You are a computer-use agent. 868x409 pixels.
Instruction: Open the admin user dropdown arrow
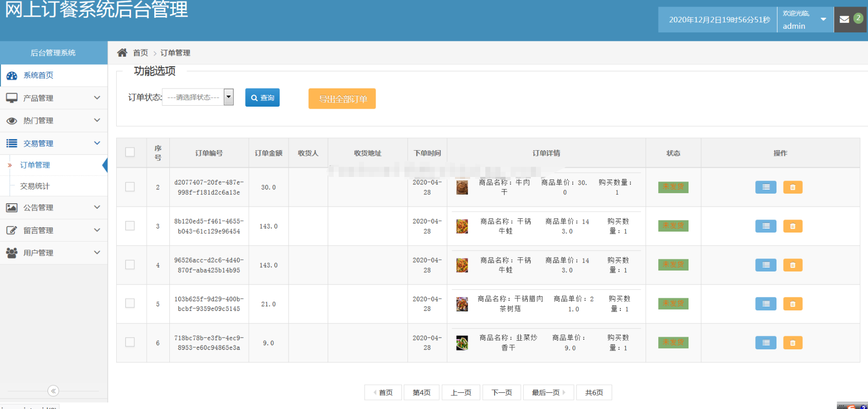point(823,20)
